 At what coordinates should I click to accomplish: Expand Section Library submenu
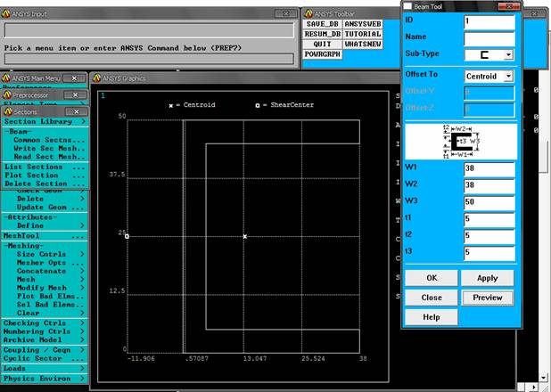[45, 121]
